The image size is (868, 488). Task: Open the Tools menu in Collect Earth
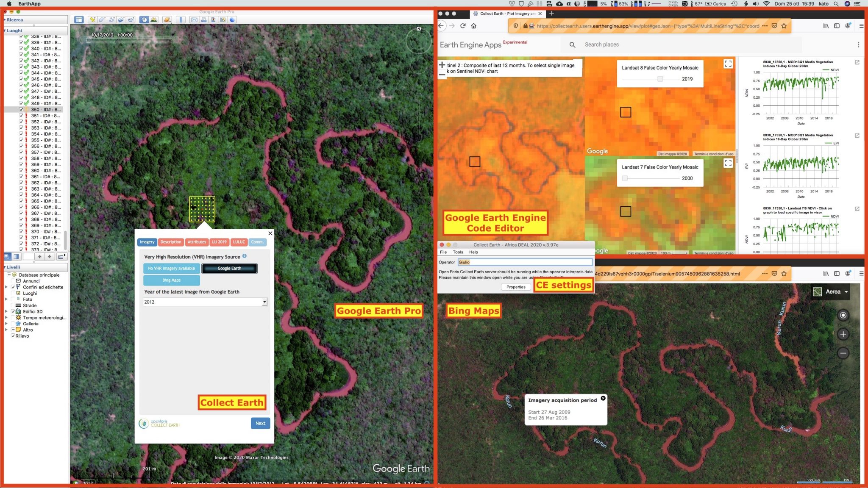(458, 252)
